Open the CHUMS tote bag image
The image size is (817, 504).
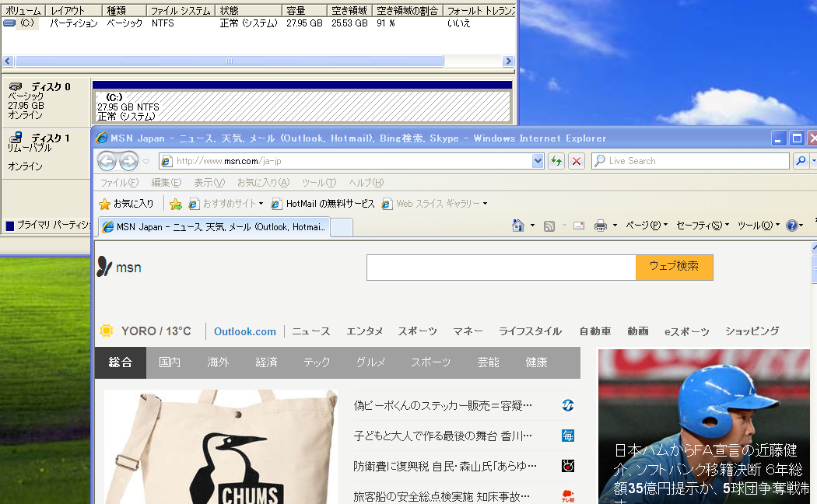[221, 446]
